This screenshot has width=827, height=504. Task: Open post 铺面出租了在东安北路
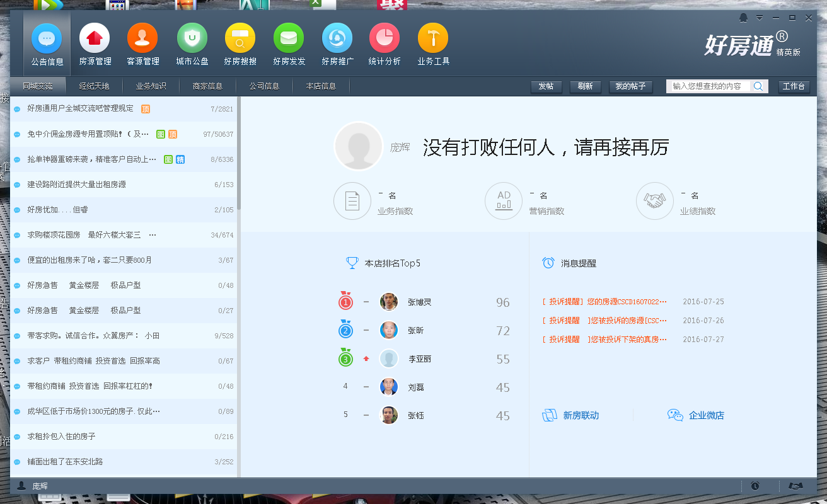[124, 462]
